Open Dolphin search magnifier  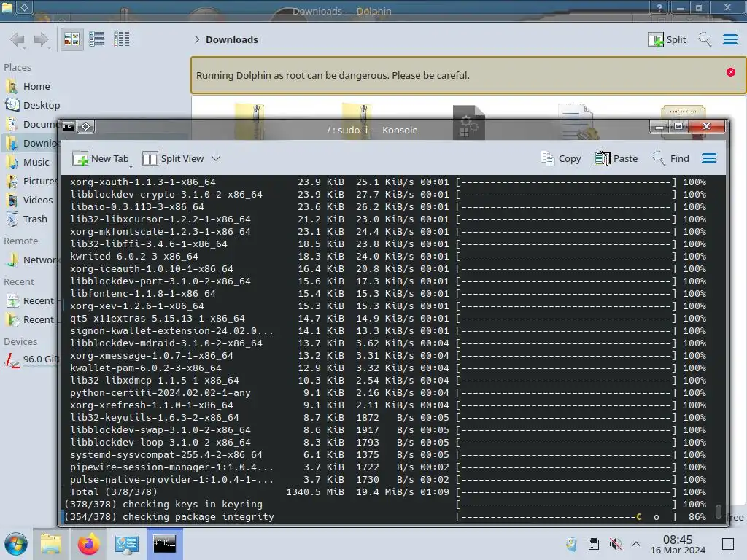(x=705, y=39)
